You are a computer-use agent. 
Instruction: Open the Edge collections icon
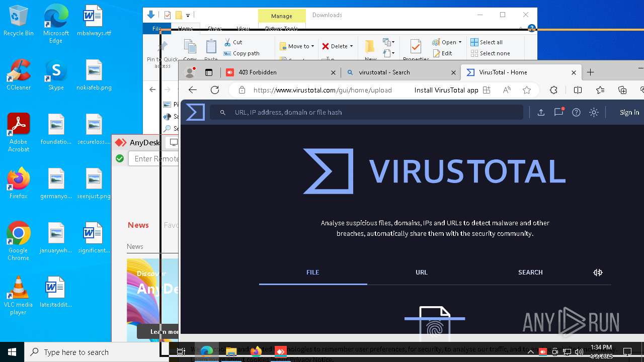(x=622, y=90)
